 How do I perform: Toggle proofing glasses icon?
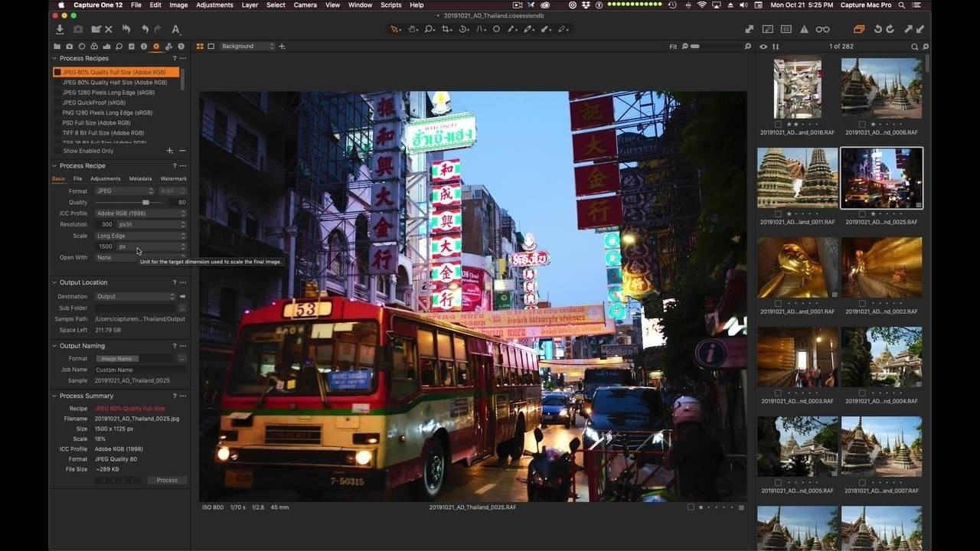pyautogui.click(x=822, y=29)
